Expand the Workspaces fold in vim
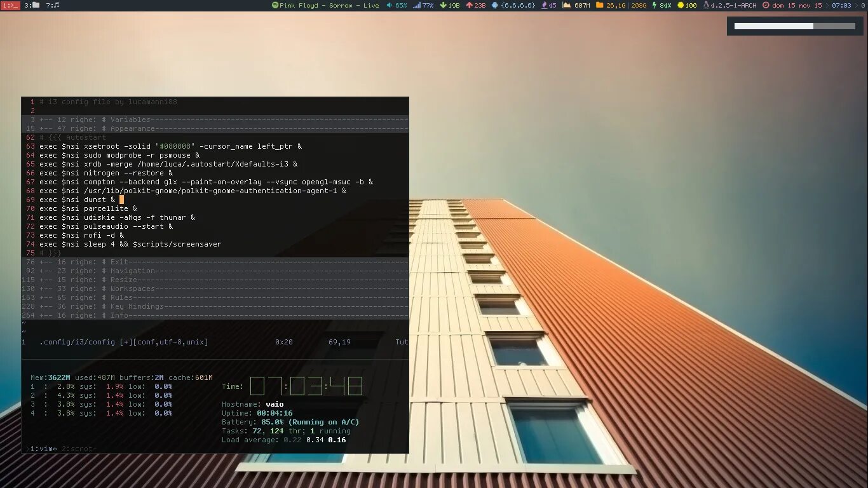The height and width of the screenshot is (488, 868). [215, 288]
